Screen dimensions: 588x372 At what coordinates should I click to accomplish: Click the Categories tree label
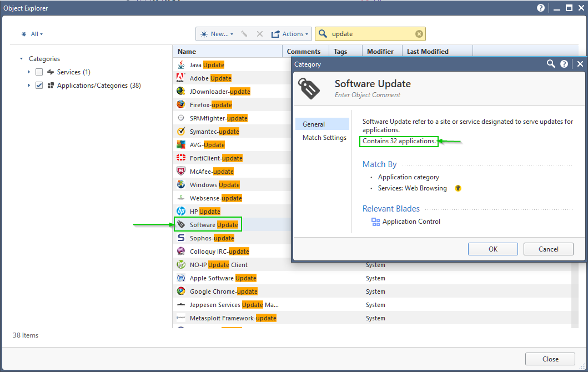tap(44, 58)
